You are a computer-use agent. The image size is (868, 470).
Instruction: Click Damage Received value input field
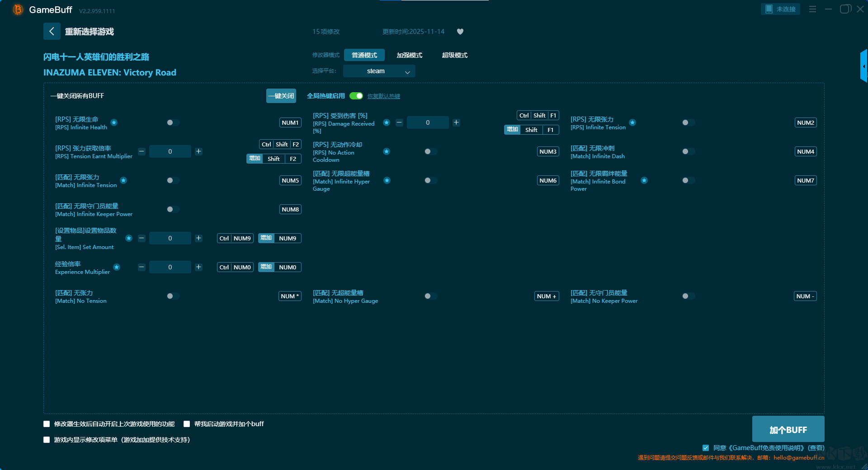(428, 122)
